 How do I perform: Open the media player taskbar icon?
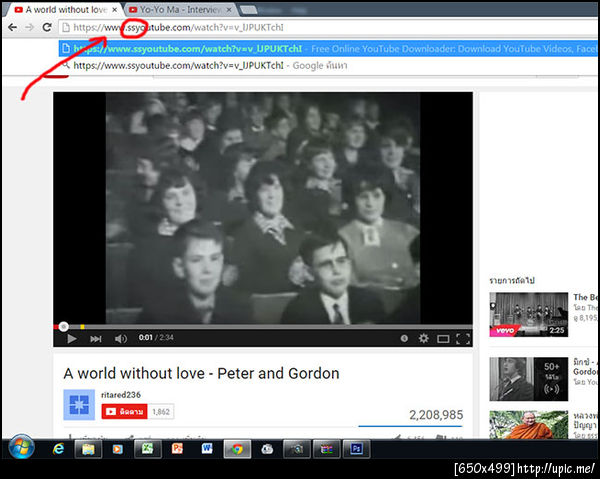tap(117, 449)
